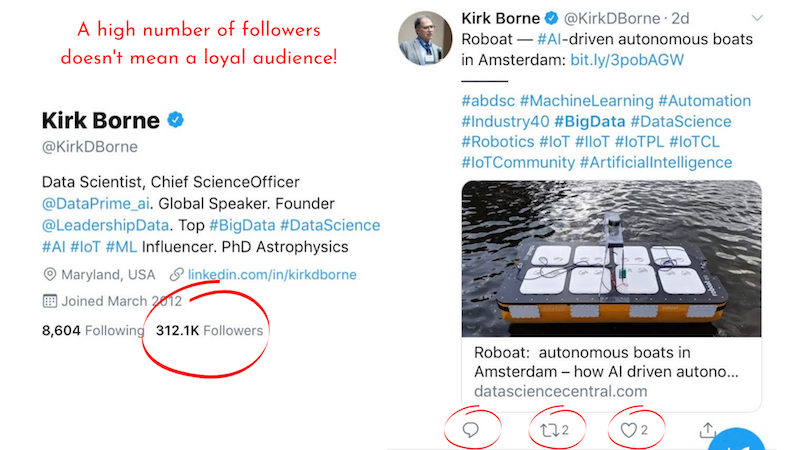Click the reply speech bubble icon
The height and width of the screenshot is (450, 800).
point(470,430)
